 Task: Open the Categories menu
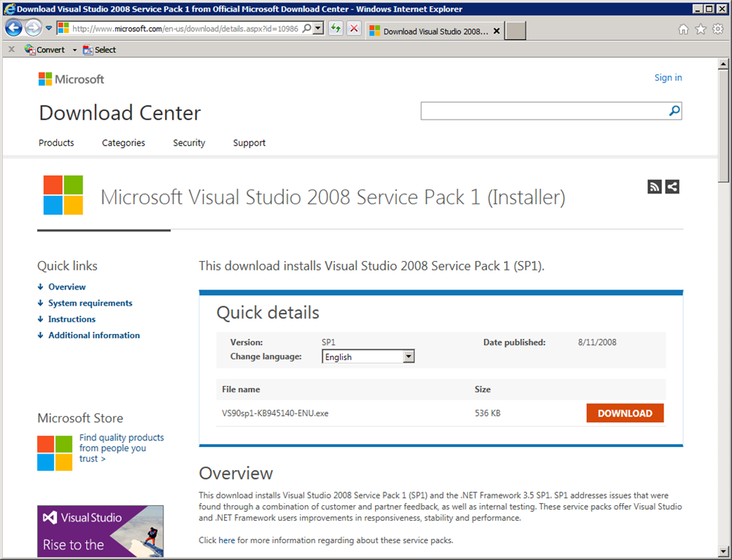tap(123, 143)
